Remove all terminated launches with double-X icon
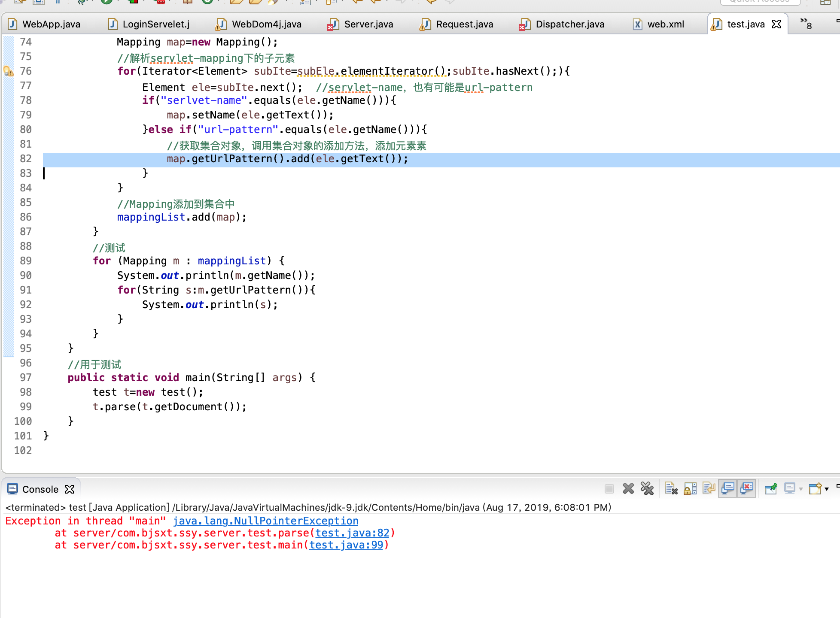The image size is (840, 618). click(x=647, y=488)
